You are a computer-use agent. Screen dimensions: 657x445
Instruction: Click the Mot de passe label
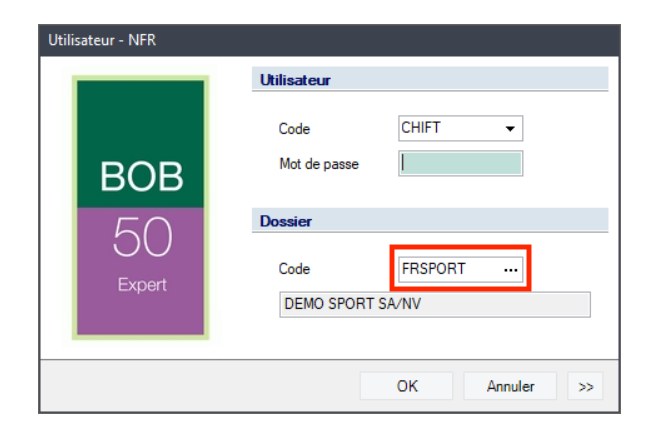pos(319,164)
